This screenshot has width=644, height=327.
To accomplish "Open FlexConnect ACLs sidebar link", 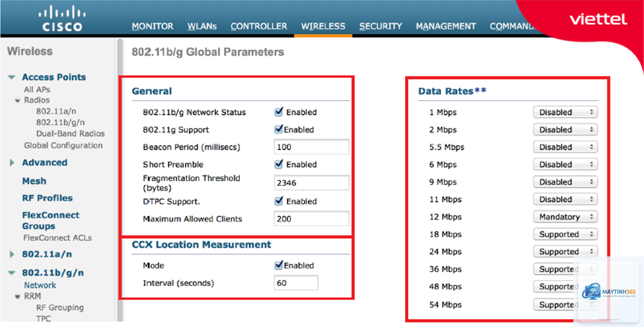I will tap(58, 238).
